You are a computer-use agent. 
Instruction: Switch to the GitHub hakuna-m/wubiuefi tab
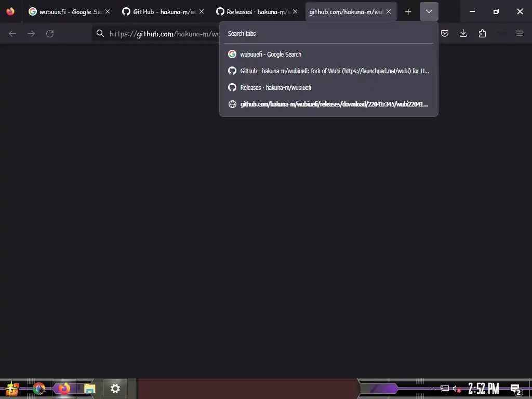point(163,11)
